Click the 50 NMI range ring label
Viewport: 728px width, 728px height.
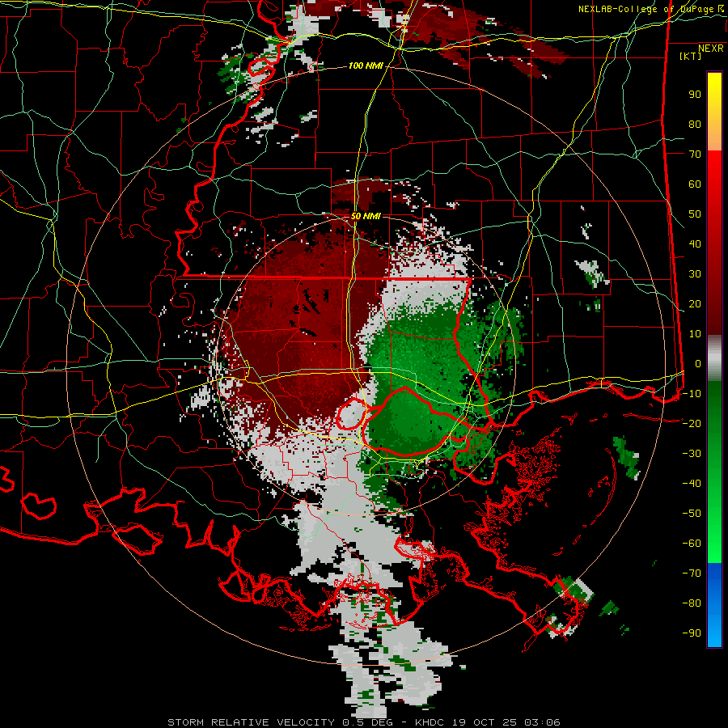pos(366,216)
